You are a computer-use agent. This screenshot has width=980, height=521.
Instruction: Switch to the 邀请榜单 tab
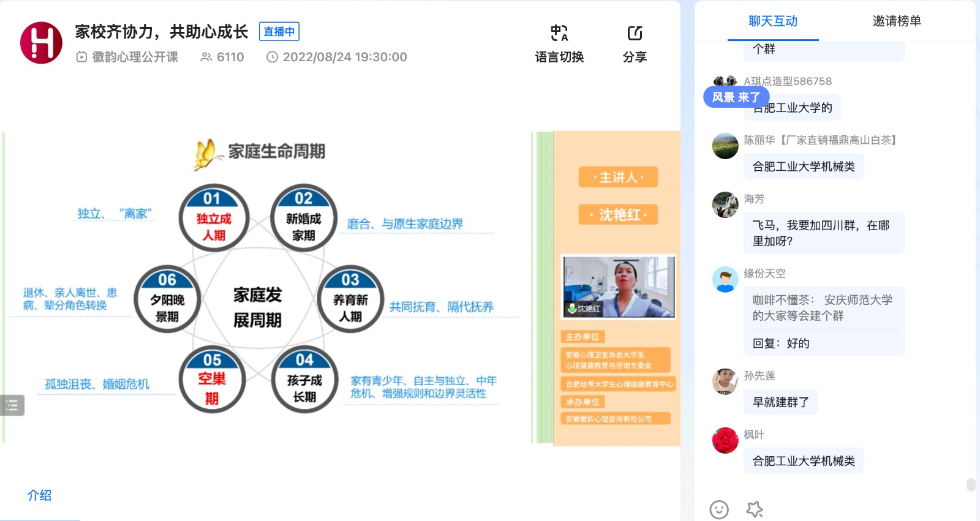tap(896, 21)
